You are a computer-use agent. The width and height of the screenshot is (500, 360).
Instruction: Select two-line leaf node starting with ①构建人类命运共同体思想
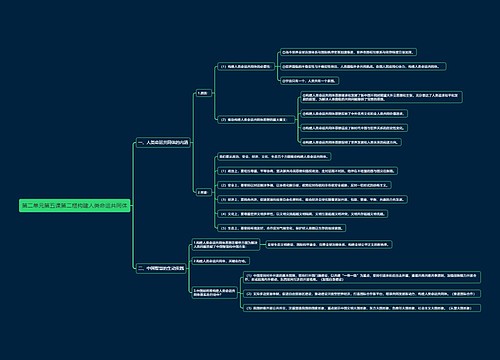pos(382,97)
